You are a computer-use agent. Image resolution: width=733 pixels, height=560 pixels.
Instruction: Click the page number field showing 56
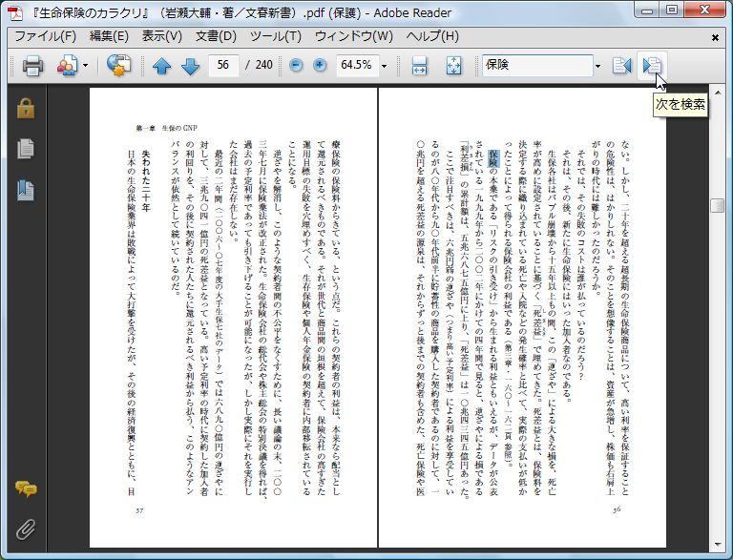pos(223,65)
